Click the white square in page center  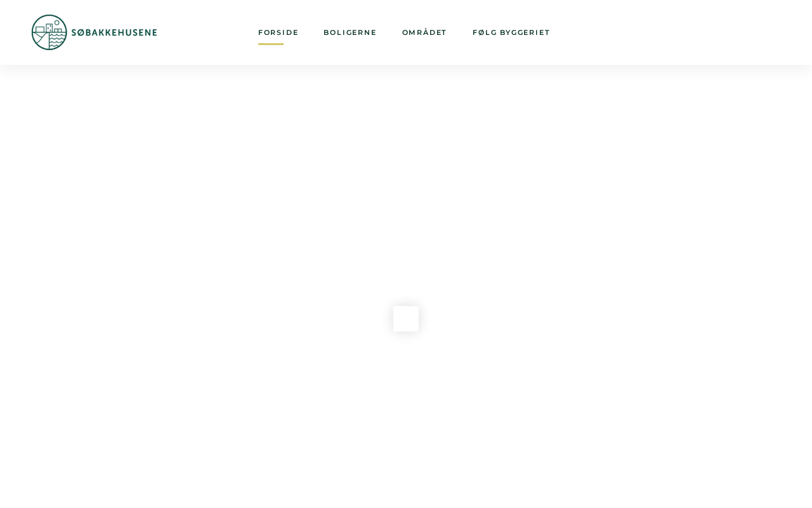pos(406,319)
